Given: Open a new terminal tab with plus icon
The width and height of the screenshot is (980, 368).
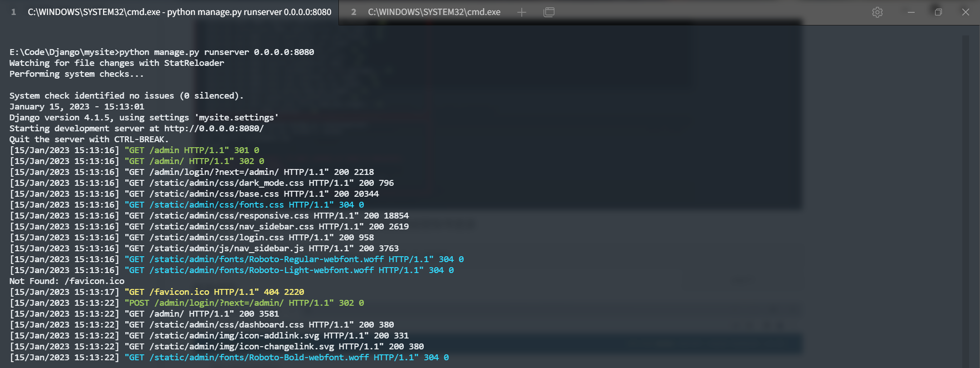Looking at the screenshot, I should [522, 12].
